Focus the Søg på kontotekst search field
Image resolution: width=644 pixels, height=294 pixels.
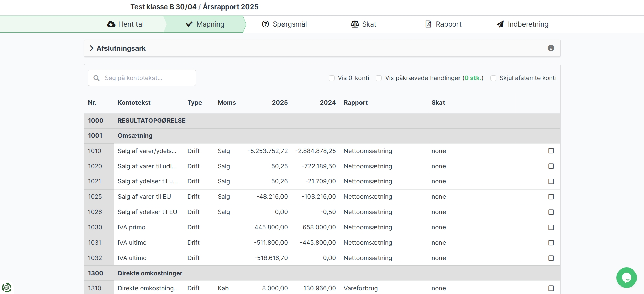[x=146, y=78]
